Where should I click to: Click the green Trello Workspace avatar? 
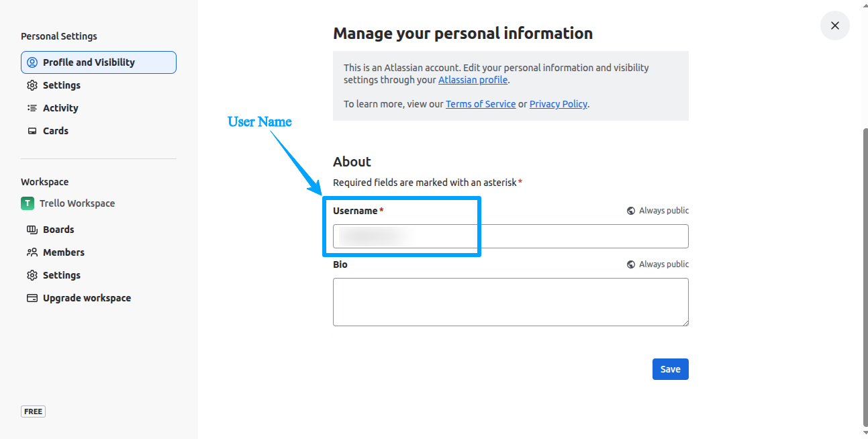coord(28,203)
